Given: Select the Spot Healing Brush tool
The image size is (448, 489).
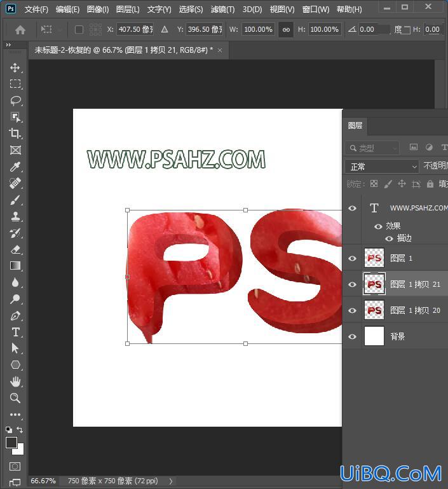Looking at the screenshot, I should pos(15,183).
